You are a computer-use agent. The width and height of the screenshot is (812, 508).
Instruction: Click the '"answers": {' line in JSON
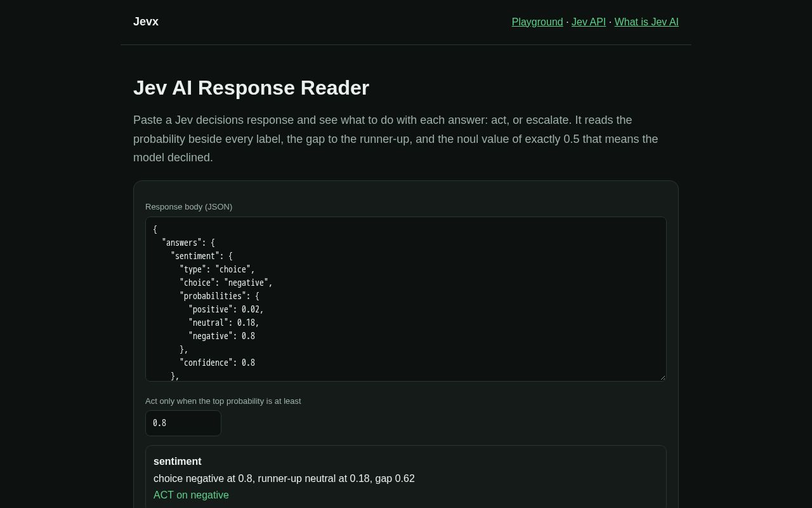click(188, 243)
